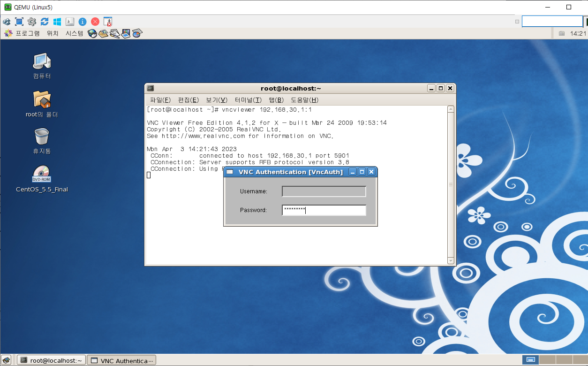The width and height of the screenshot is (588, 366).
Task: Launch the email client panel icon
Action: point(103,33)
